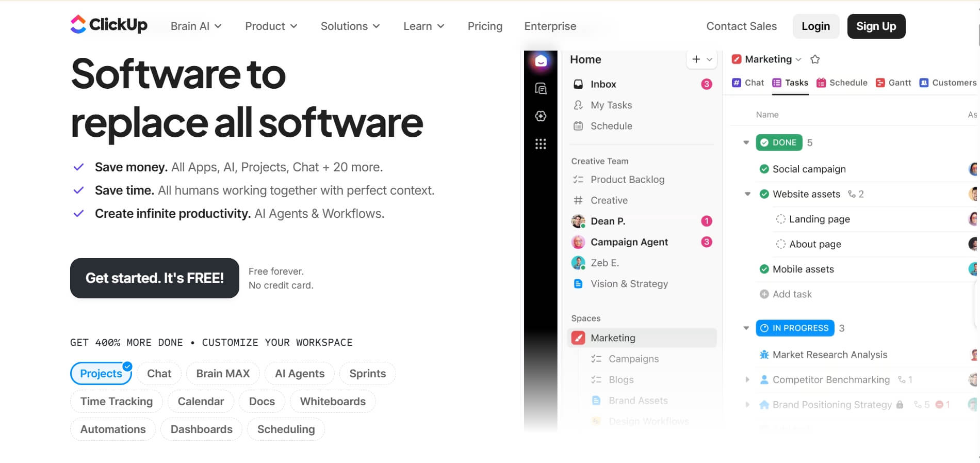Switch to the Gantt tab

[x=893, y=83]
